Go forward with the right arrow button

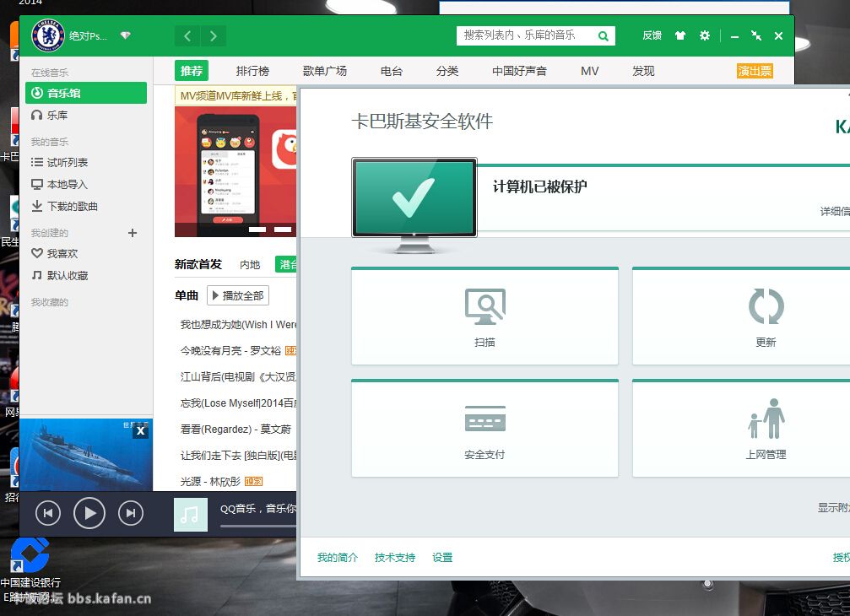coord(213,35)
